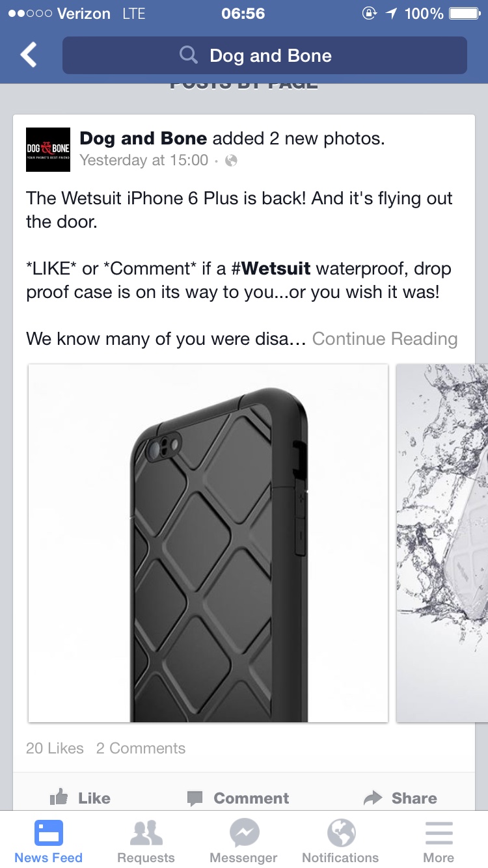Open the Notifications globe tab
The width and height of the screenshot is (488, 868).
coord(341,840)
